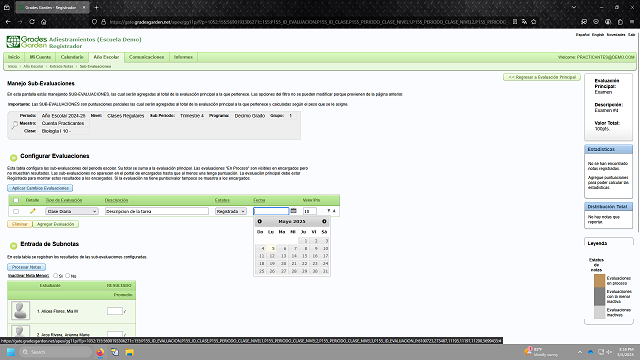Open the Año Escolar menu tab
This screenshot has width=640, height=360.
pos(106,57)
